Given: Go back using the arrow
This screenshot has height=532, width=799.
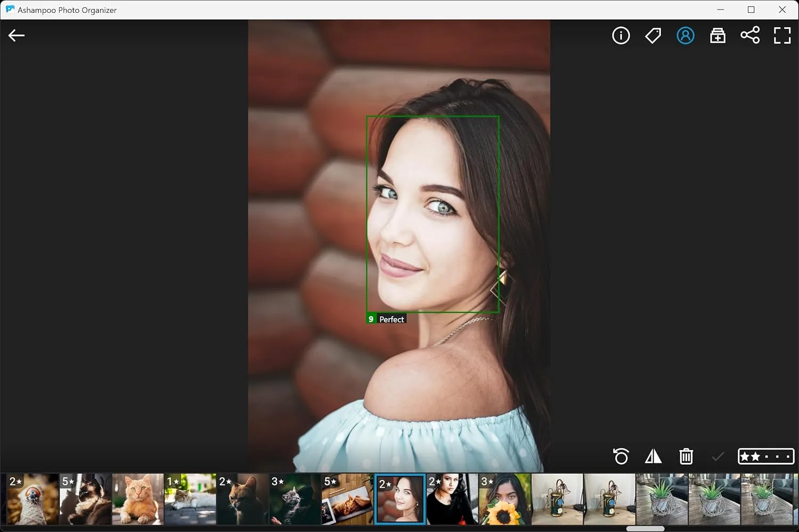Looking at the screenshot, I should 17,35.
